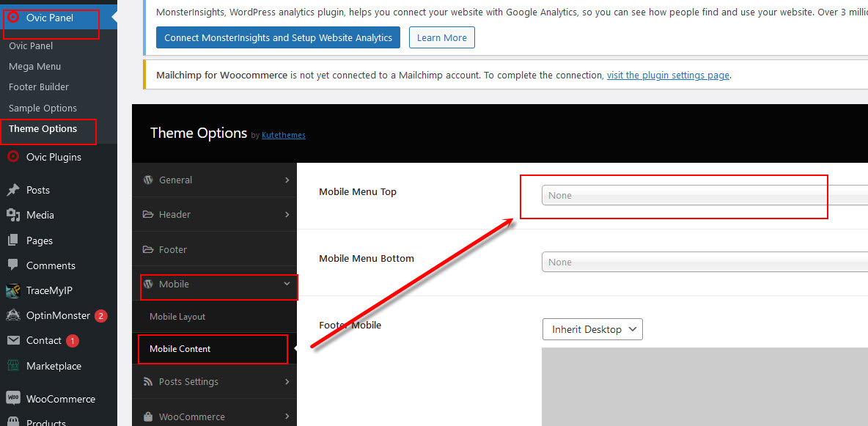Click the Contact envelope icon
Image resolution: width=868 pixels, height=426 pixels.
click(13, 340)
